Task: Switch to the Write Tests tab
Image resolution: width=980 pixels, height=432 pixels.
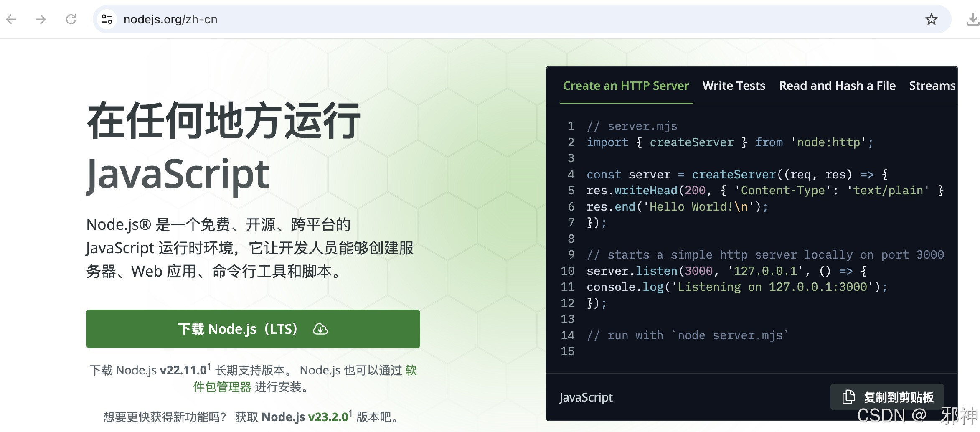Action: (734, 86)
